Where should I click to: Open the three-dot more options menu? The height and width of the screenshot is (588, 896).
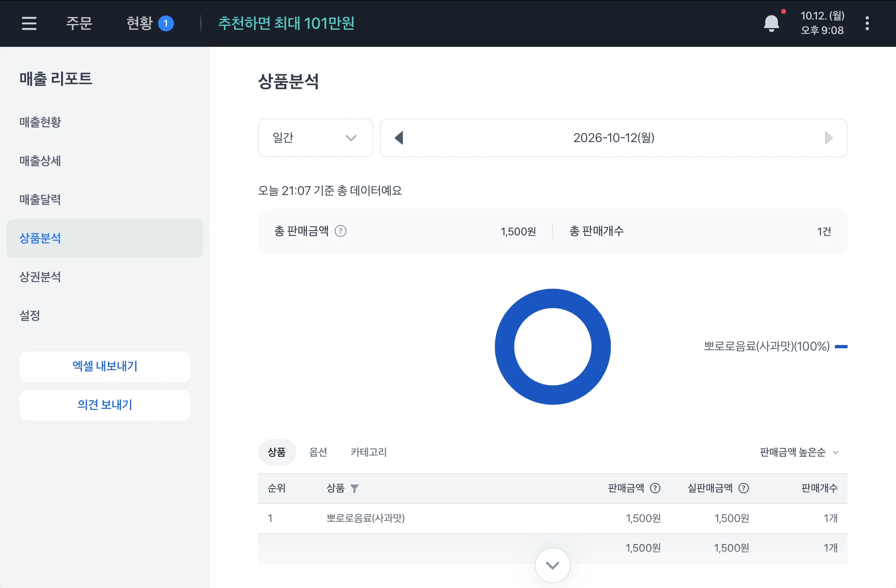pyautogui.click(x=867, y=23)
